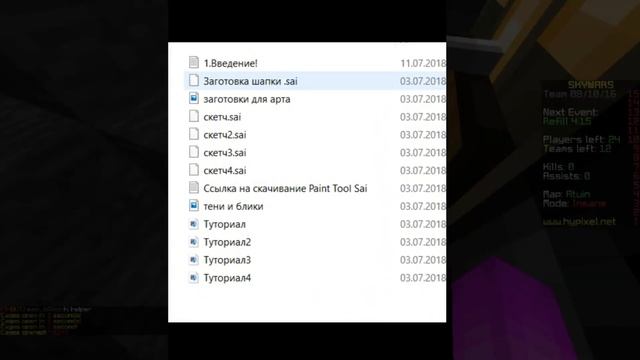Click the скетч2.sai file icon
The image size is (640, 360).
pos(194,134)
